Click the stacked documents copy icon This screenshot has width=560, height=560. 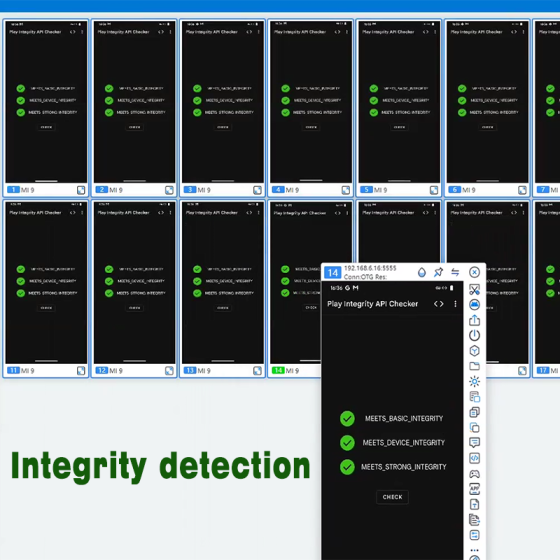(474, 412)
